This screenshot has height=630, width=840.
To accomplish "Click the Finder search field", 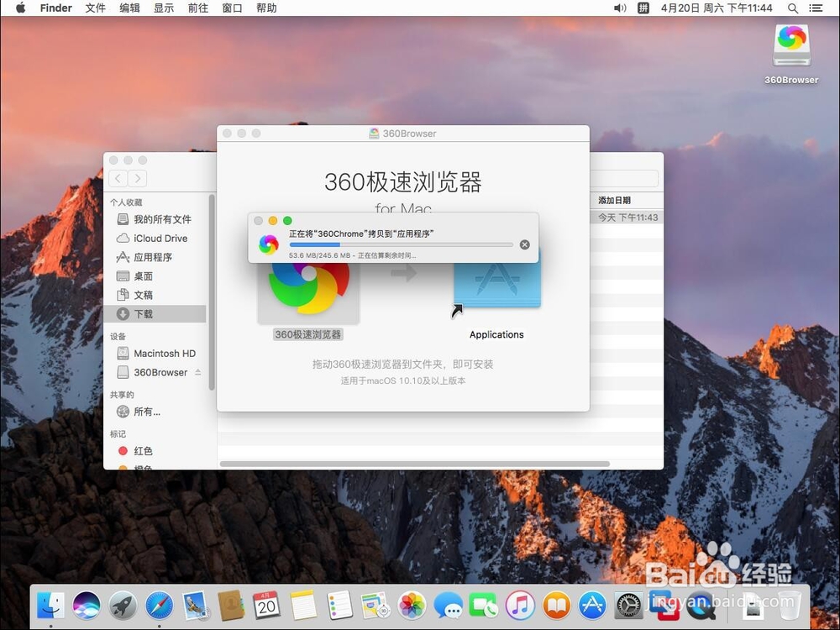I will (x=625, y=178).
